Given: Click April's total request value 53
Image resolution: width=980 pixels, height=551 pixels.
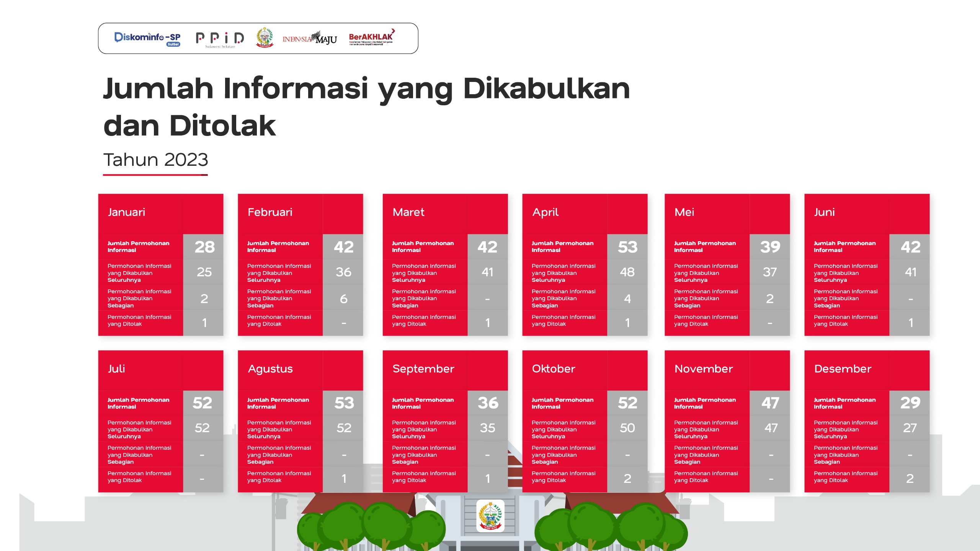Looking at the screenshot, I should click(627, 247).
